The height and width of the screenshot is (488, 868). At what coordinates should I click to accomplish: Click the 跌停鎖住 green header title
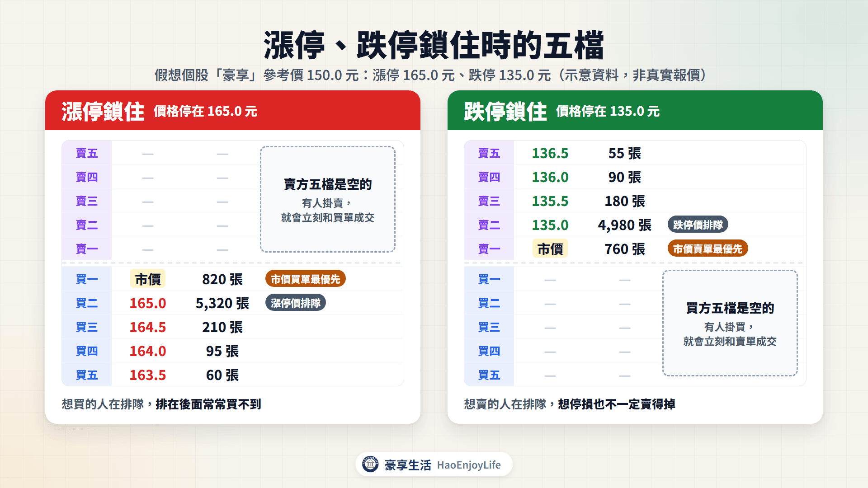(x=505, y=111)
